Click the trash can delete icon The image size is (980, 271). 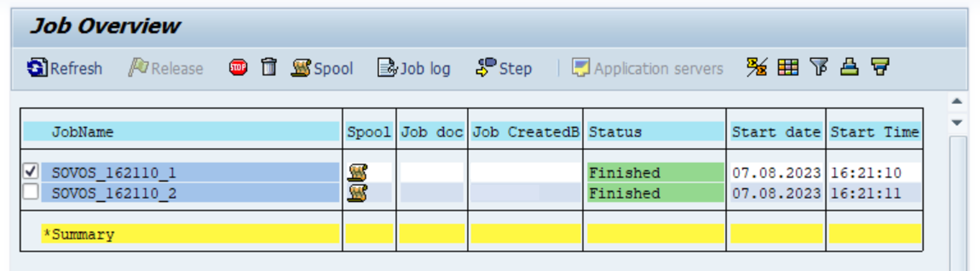point(269,67)
